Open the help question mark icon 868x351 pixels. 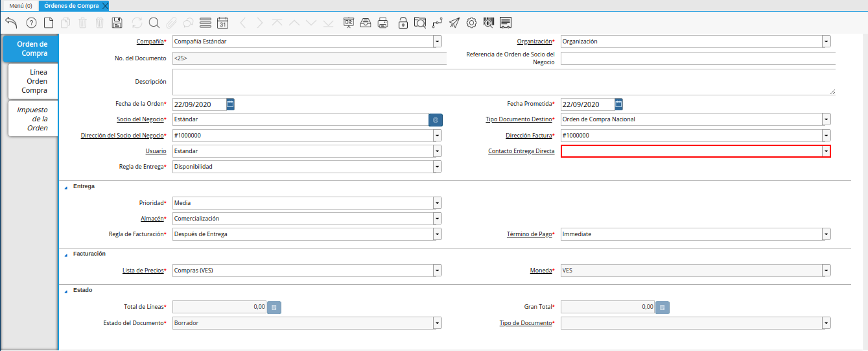pyautogui.click(x=31, y=23)
